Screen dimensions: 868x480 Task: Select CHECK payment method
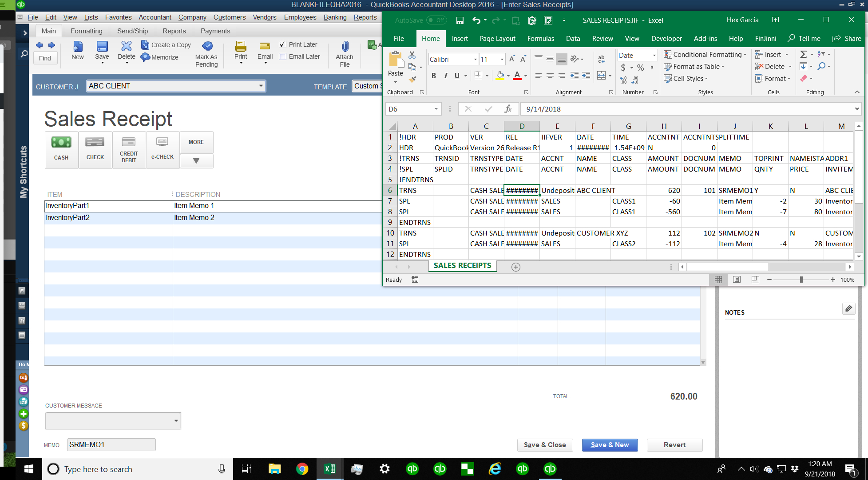(x=95, y=150)
